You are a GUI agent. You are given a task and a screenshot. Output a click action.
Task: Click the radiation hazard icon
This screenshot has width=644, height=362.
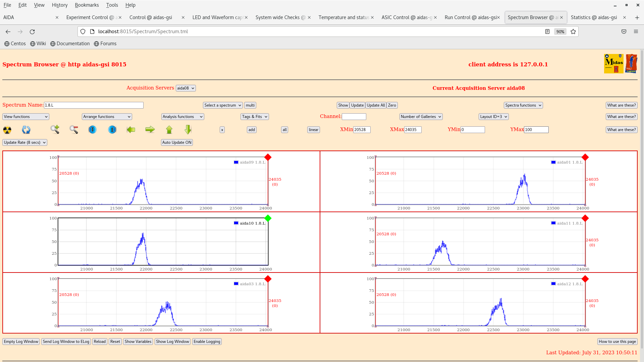click(x=7, y=130)
